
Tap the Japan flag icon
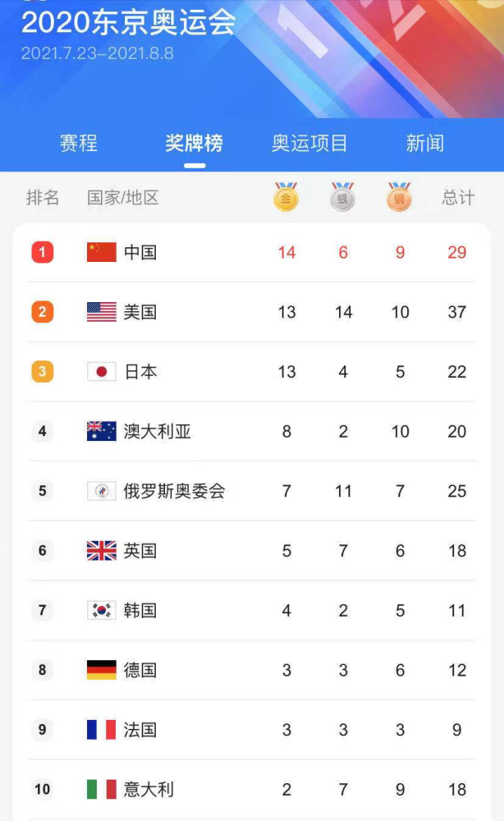(102, 371)
